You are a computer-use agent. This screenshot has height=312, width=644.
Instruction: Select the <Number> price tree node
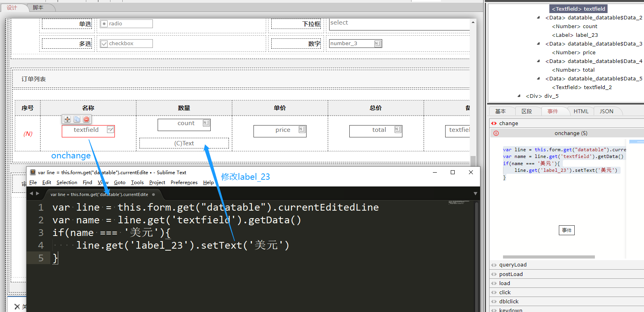[x=574, y=52]
